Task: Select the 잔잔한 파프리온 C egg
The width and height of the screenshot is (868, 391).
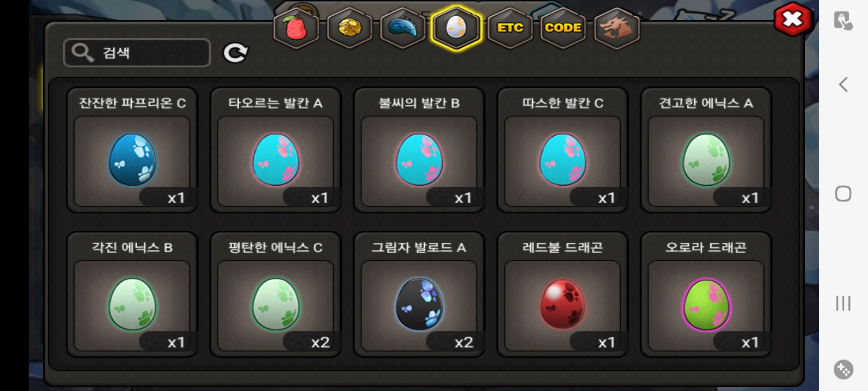Action: (x=132, y=150)
